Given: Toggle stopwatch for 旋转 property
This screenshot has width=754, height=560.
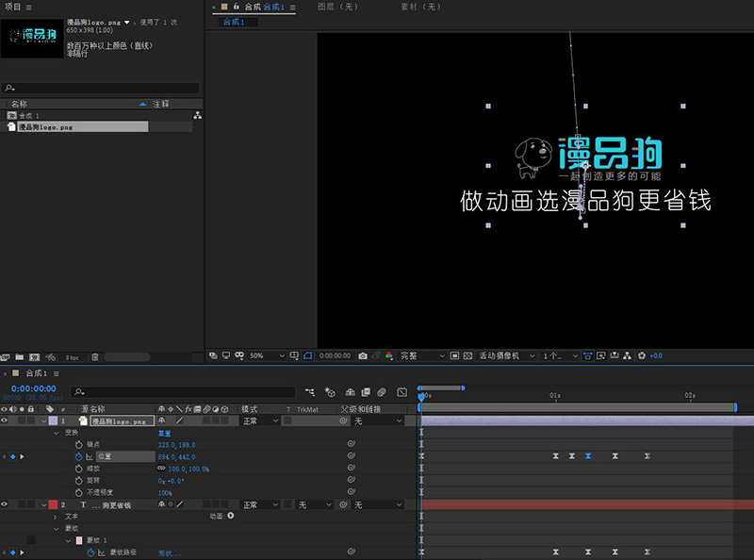Looking at the screenshot, I should pos(79,481).
